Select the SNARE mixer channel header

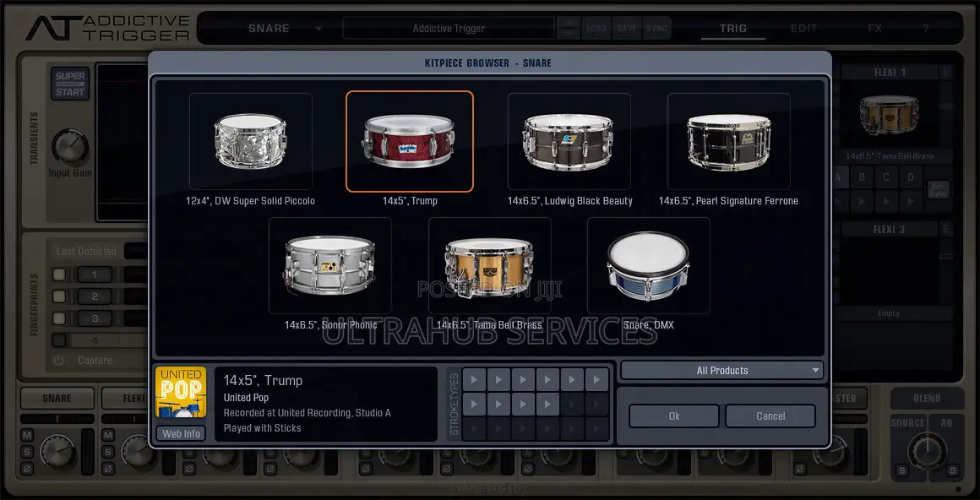pyautogui.click(x=57, y=398)
